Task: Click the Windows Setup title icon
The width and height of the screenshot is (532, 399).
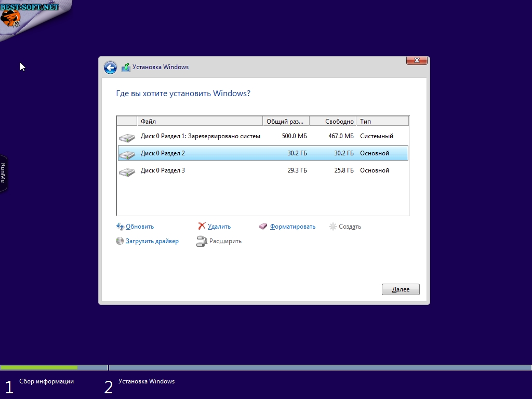Action: [x=126, y=68]
